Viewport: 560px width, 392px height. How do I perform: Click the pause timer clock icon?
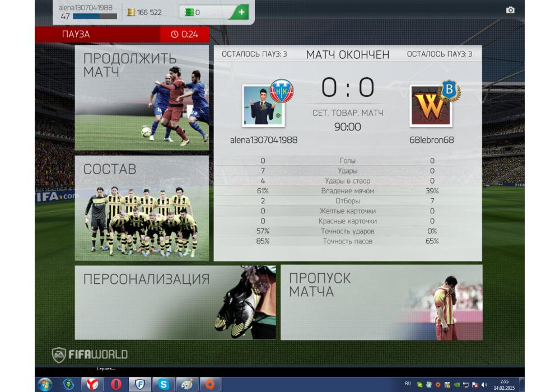[x=175, y=35]
